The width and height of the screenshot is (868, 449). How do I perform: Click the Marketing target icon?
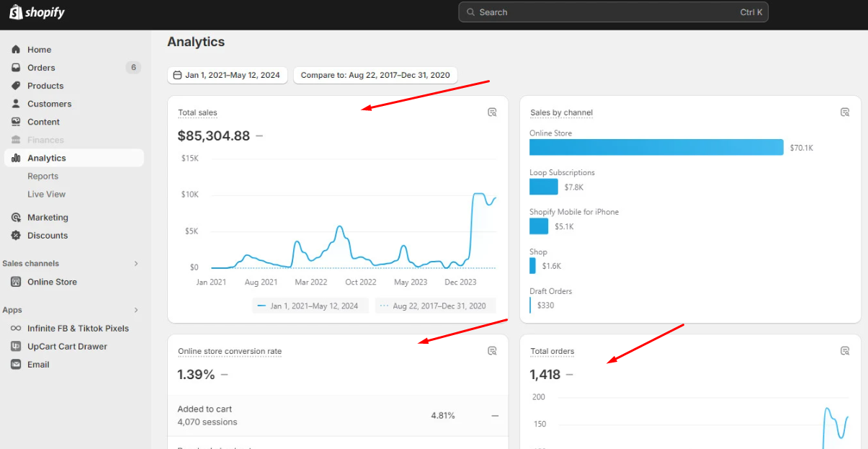pos(16,218)
